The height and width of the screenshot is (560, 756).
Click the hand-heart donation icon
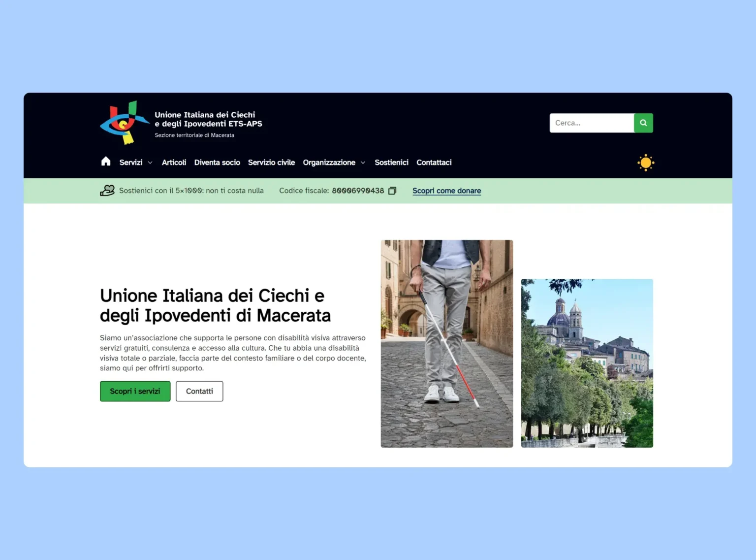pyautogui.click(x=107, y=191)
